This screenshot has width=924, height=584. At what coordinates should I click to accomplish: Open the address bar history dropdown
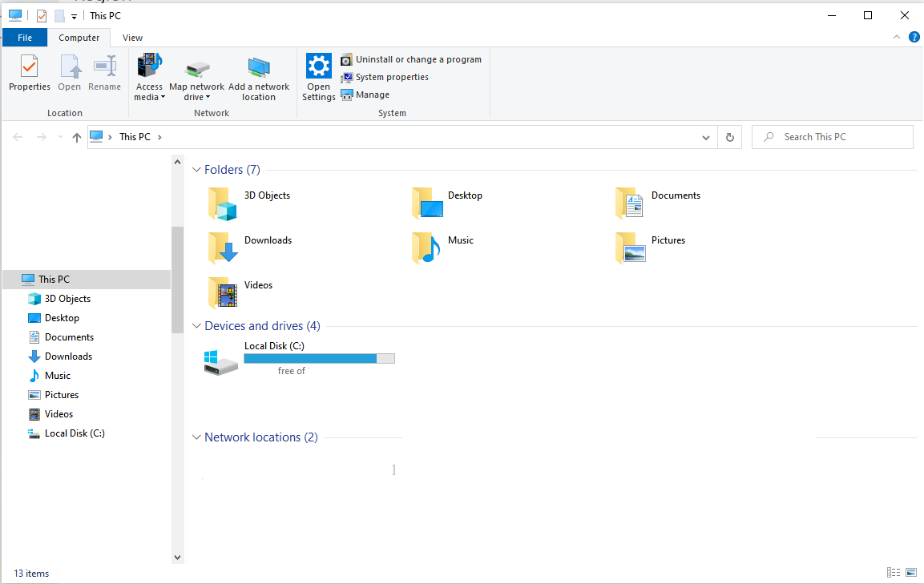[x=705, y=136]
